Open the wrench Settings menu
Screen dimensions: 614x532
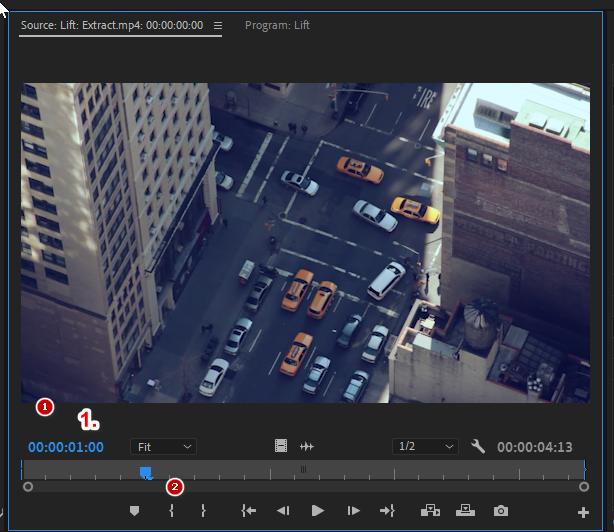tap(478, 446)
